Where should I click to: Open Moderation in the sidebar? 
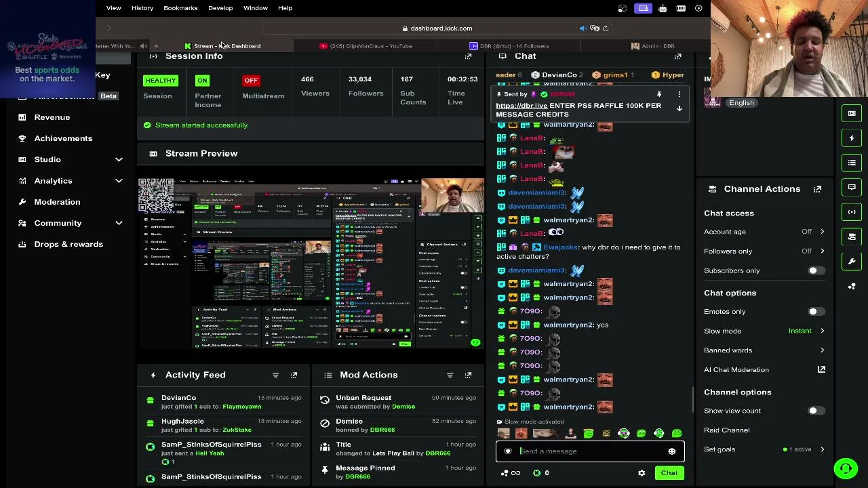click(57, 202)
